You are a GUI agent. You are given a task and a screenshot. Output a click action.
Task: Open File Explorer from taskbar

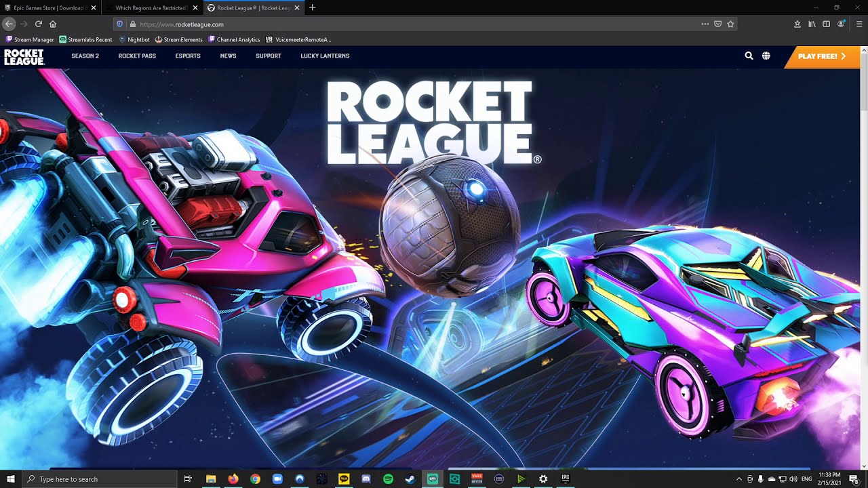pos(211,479)
